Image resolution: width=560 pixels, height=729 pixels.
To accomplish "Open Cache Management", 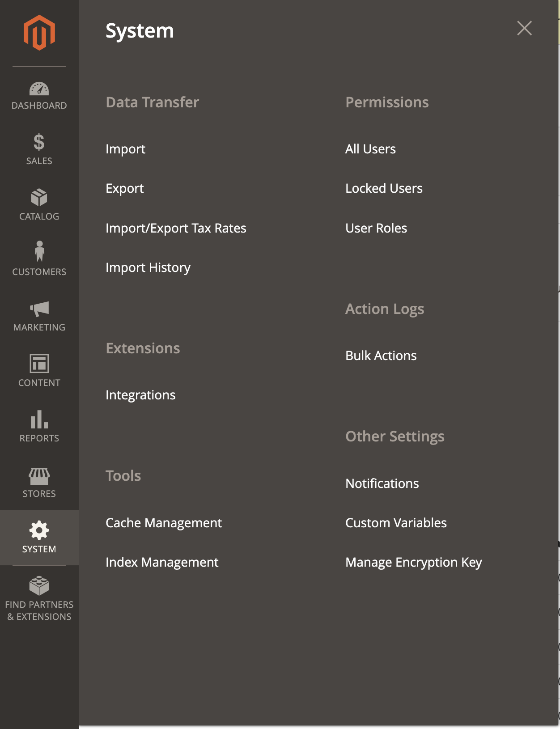I will [x=164, y=523].
